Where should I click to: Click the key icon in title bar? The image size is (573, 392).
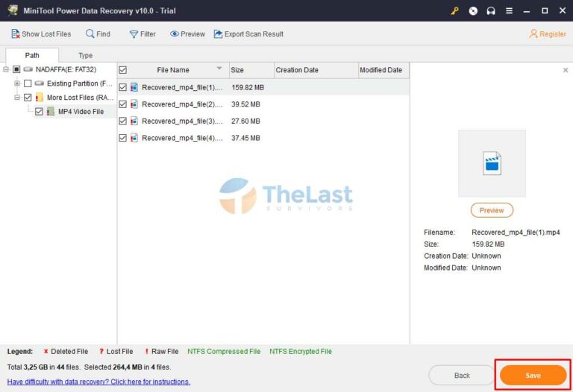[x=455, y=10]
